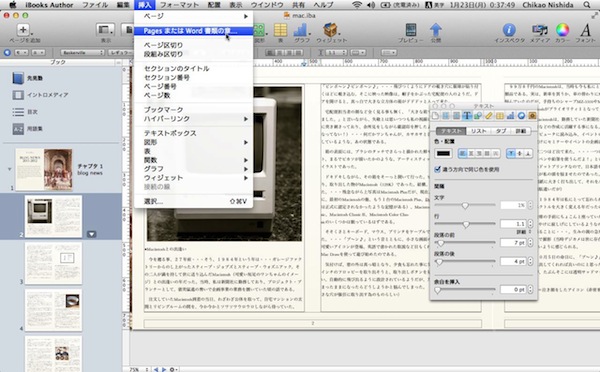The width and height of the screenshot is (600, 372).
Task: Open the line spacing 1.1 dropdown
Action: pos(336,52)
